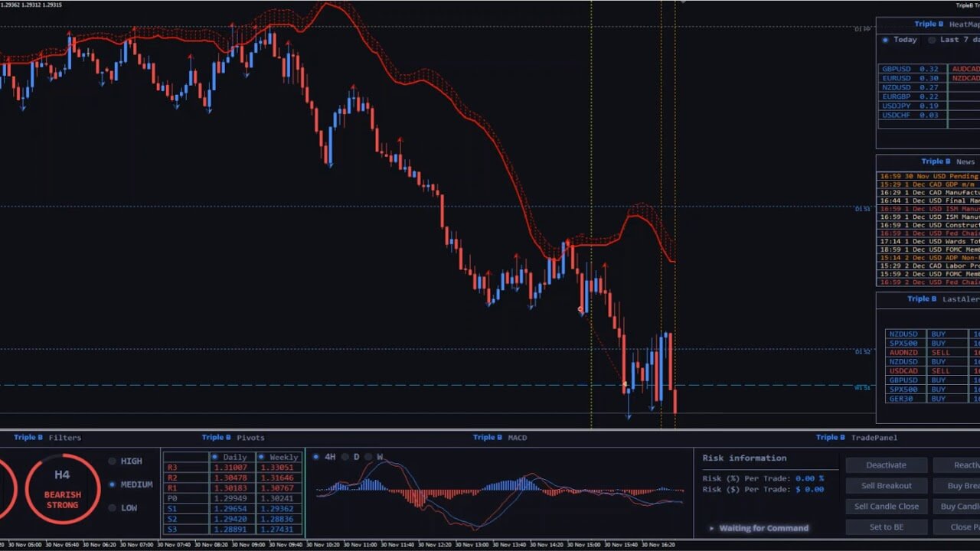
Task: Select the LOW filter radio button
Action: [x=113, y=508]
